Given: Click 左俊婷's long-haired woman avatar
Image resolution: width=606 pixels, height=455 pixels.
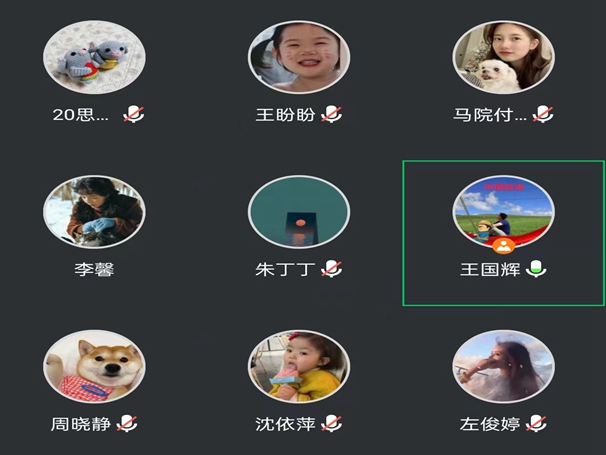Looking at the screenshot, I should coord(503,366).
